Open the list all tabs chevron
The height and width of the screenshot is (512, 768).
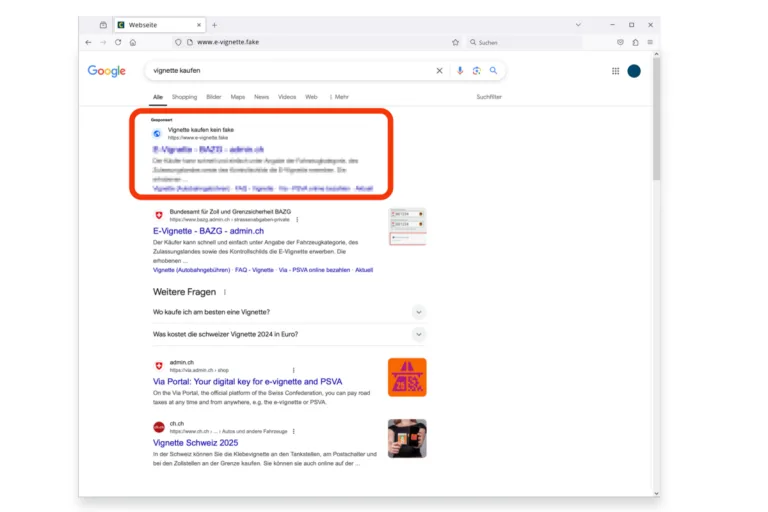(578, 25)
